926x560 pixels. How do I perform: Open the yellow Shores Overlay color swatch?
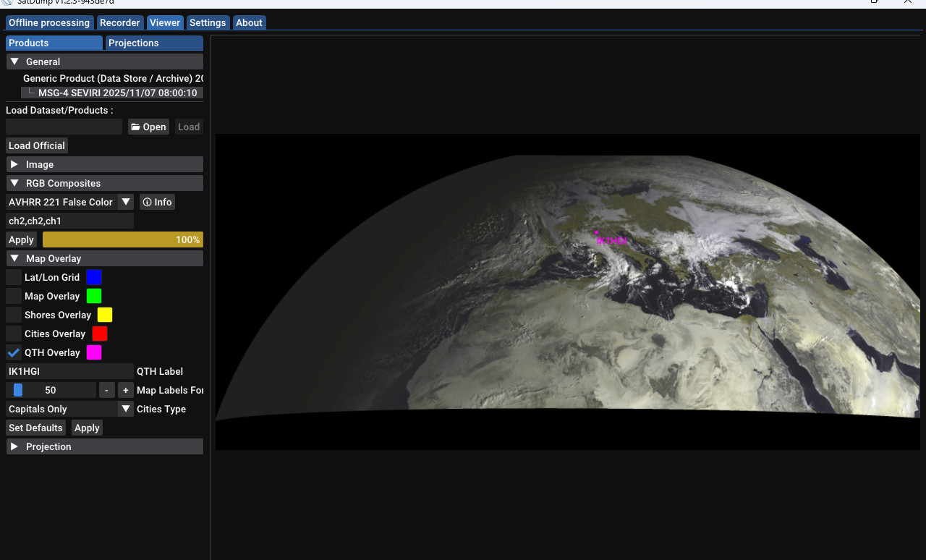pos(105,315)
